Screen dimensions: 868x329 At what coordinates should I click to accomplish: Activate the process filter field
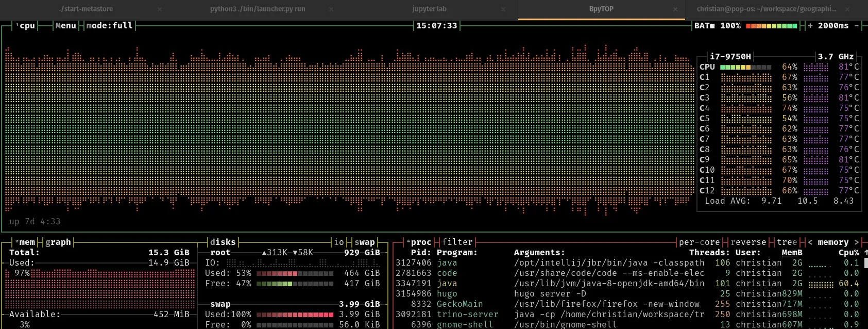(x=457, y=242)
